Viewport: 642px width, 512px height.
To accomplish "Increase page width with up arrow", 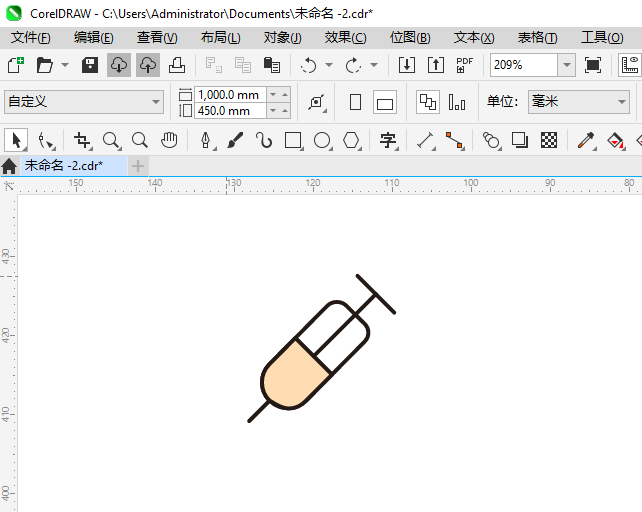I will (x=285, y=95).
